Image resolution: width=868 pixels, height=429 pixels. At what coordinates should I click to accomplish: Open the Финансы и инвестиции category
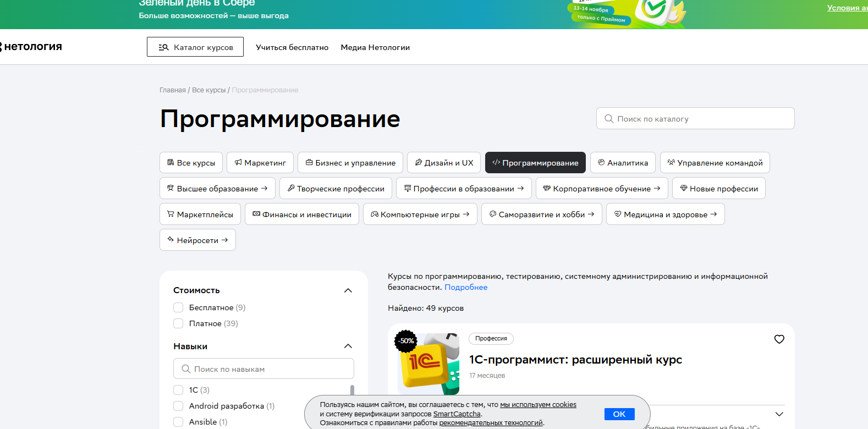click(302, 215)
